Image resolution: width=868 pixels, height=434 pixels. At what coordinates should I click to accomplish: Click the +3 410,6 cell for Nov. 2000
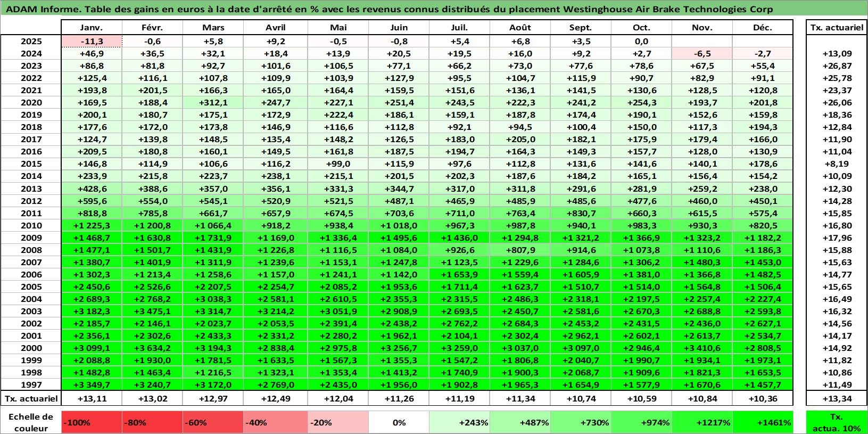[x=702, y=348]
